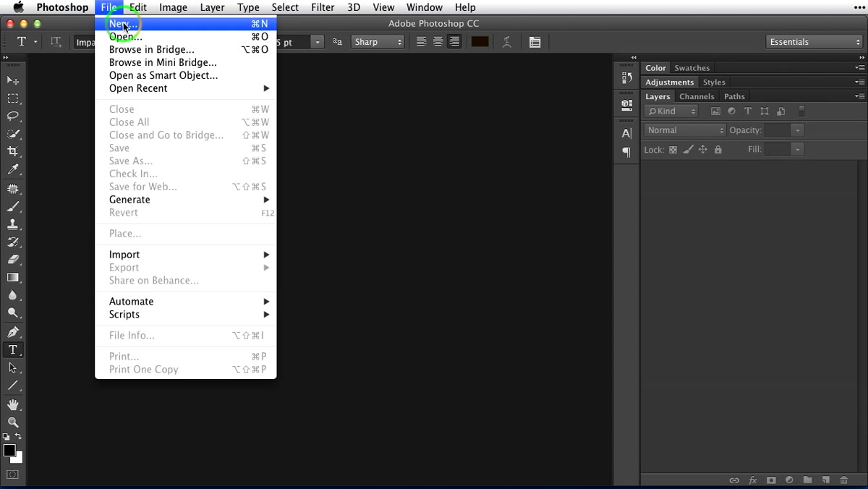Image resolution: width=868 pixels, height=489 pixels.
Task: Left align text
Action: coord(422,42)
